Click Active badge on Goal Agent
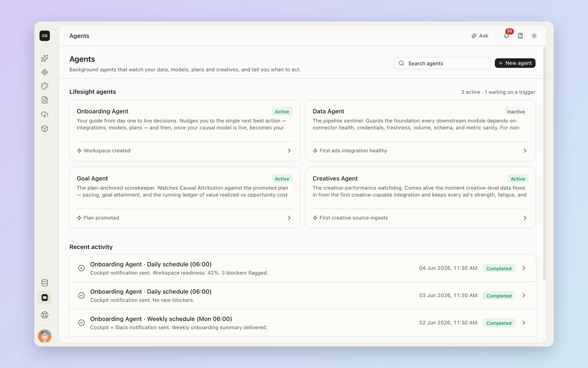The width and height of the screenshot is (588, 368). [282, 179]
